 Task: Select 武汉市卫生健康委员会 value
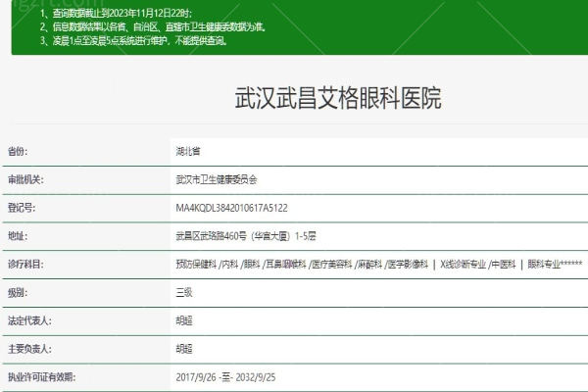pos(217,179)
